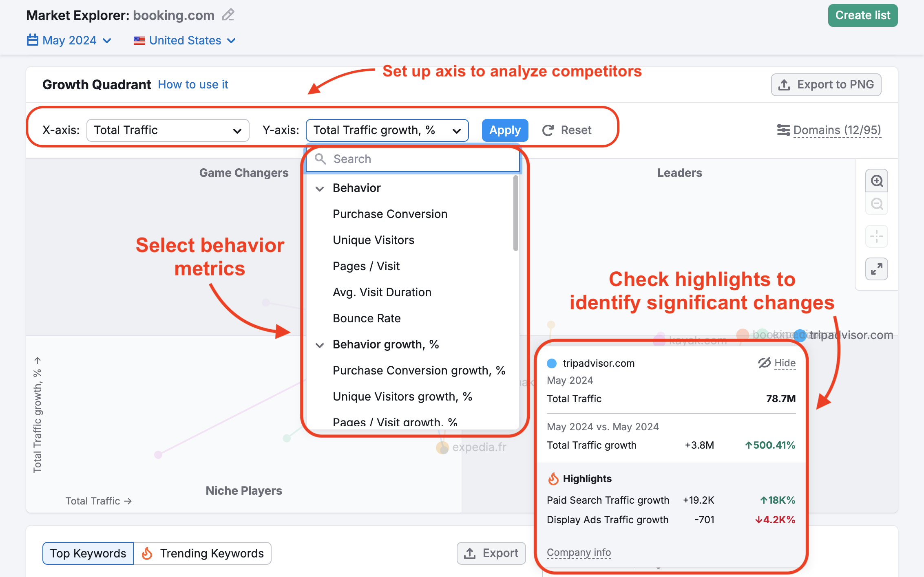The height and width of the screenshot is (577, 924).
Task: Click the flame icon beside Highlights
Action: [553, 479]
